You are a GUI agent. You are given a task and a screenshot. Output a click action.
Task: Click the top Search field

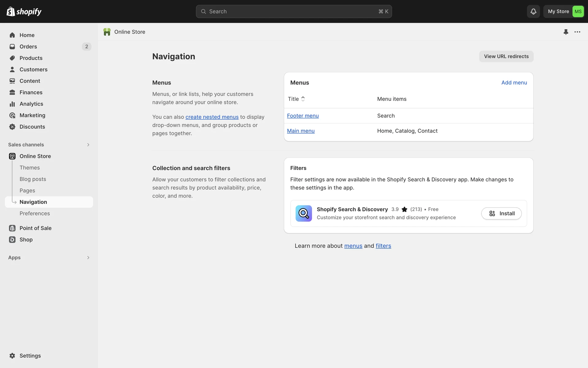click(293, 11)
